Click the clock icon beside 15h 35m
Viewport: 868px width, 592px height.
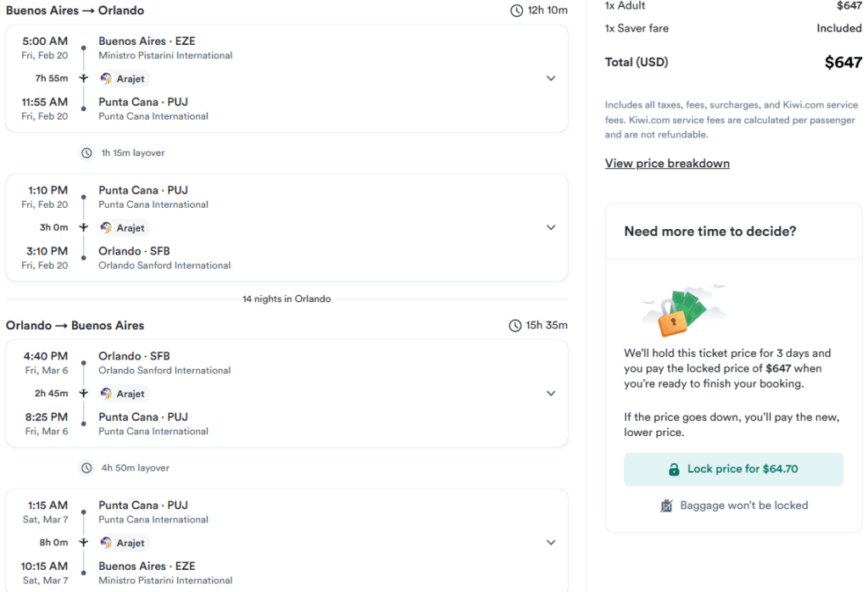(515, 326)
